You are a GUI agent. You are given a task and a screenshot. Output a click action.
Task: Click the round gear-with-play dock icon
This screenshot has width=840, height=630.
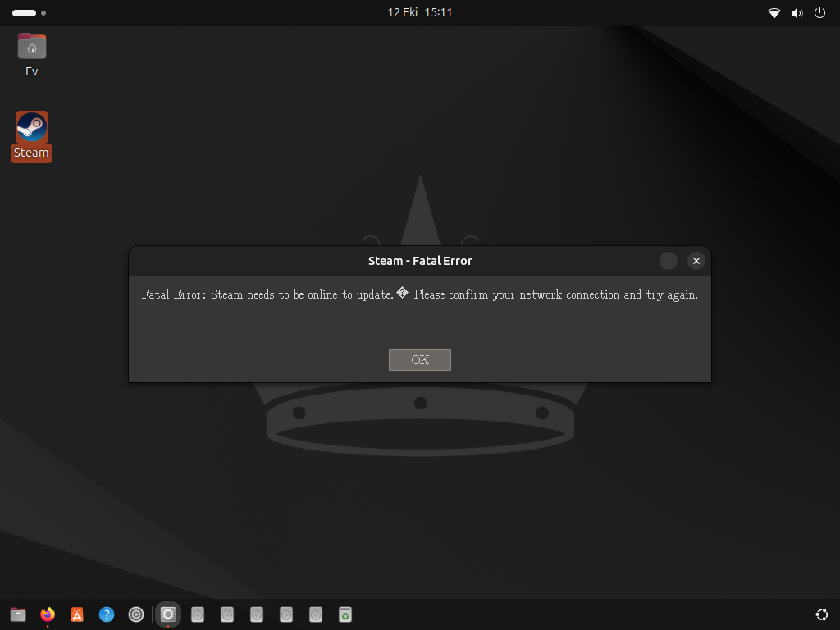click(x=136, y=614)
